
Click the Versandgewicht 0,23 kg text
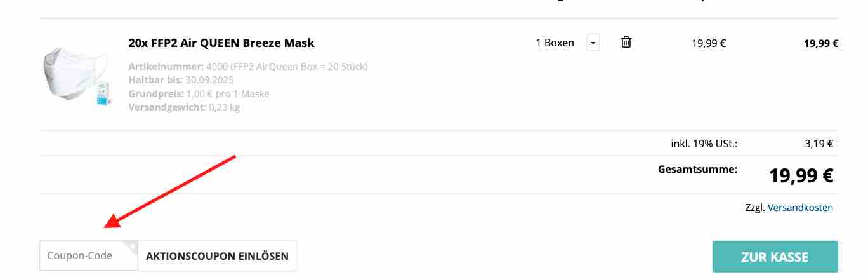tap(184, 107)
